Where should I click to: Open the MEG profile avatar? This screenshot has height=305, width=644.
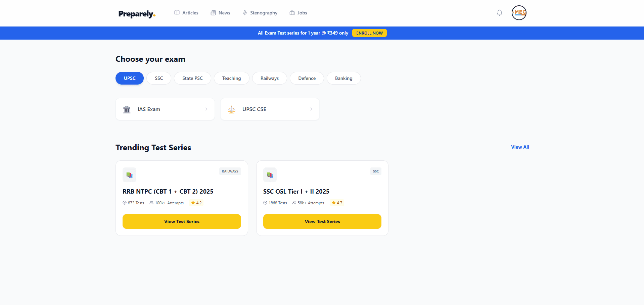tap(519, 13)
